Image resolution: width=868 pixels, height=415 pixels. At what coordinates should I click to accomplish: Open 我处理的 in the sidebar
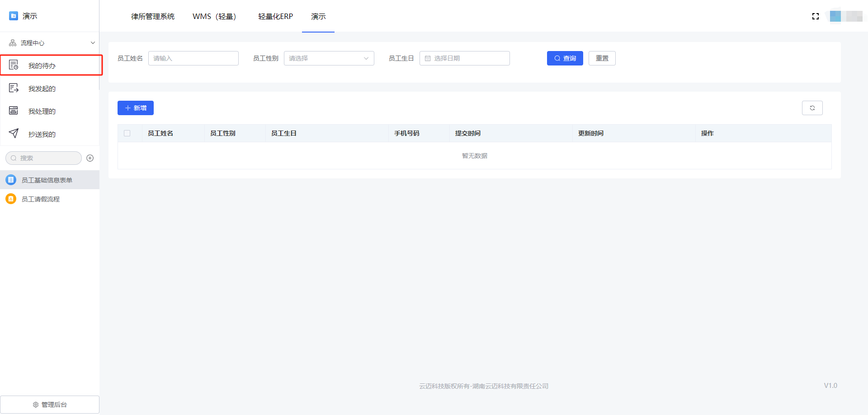[42, 111]
